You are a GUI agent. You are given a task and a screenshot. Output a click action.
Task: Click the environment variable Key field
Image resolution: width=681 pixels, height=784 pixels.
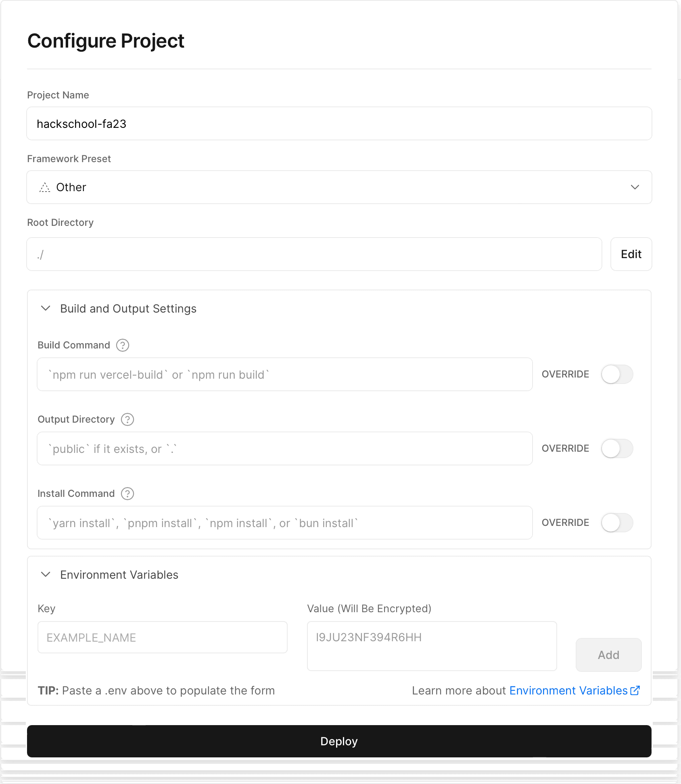click(162, 637)
